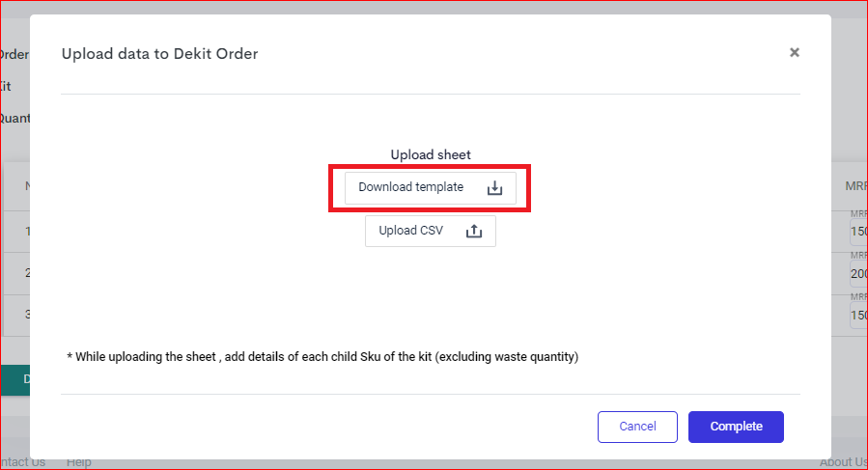Click the Upload CSV button
Image resolution: width=868 pixels, height=470 pixels.
pos(430,231)
